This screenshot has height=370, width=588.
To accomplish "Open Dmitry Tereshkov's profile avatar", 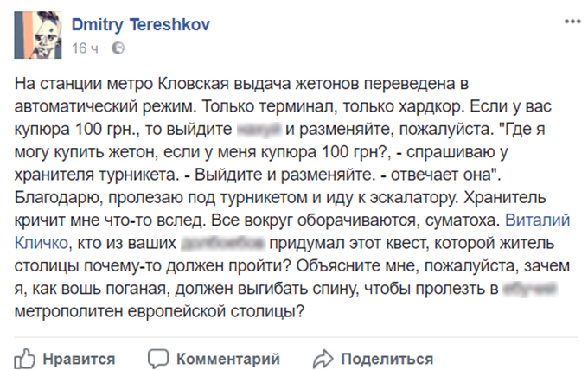I will click(38, 35).
